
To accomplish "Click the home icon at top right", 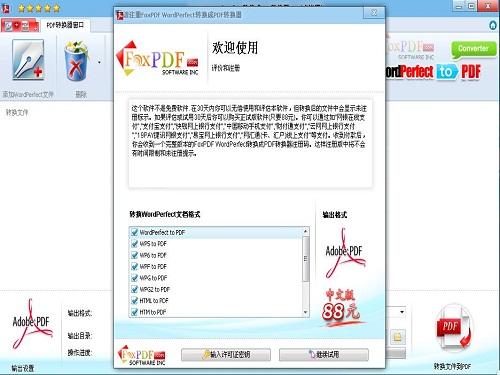I will pyautogui.click(x=493, y=25).
